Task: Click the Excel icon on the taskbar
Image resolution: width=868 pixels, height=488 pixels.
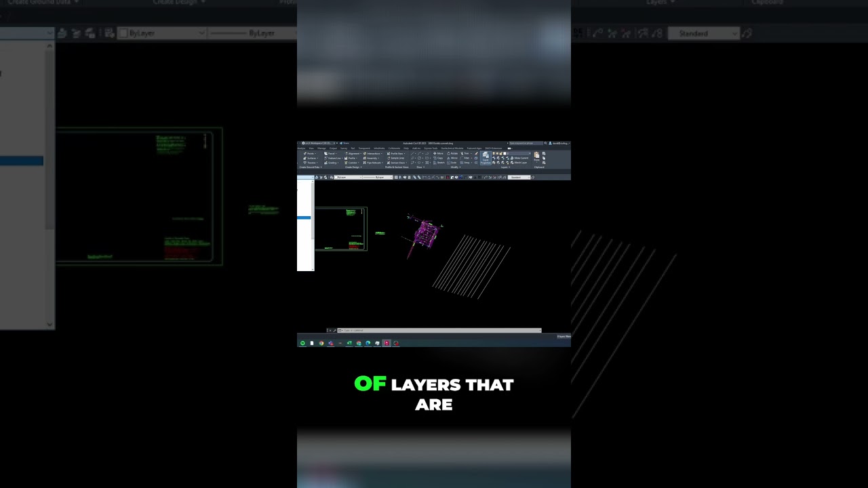Action: [349, 343]
